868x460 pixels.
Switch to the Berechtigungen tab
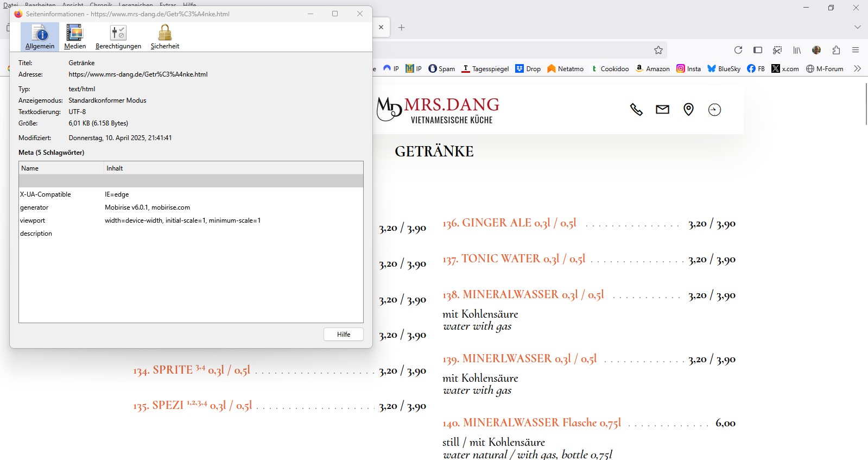(118, 37)
